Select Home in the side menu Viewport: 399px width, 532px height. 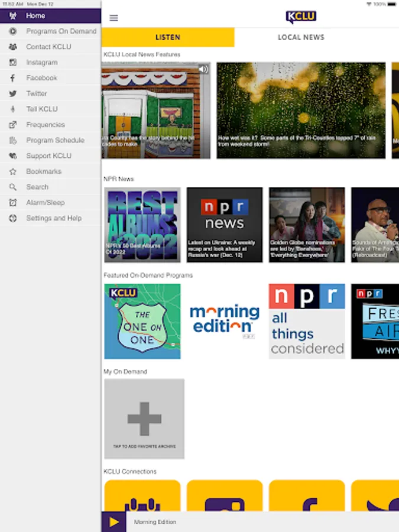(50, 15)
